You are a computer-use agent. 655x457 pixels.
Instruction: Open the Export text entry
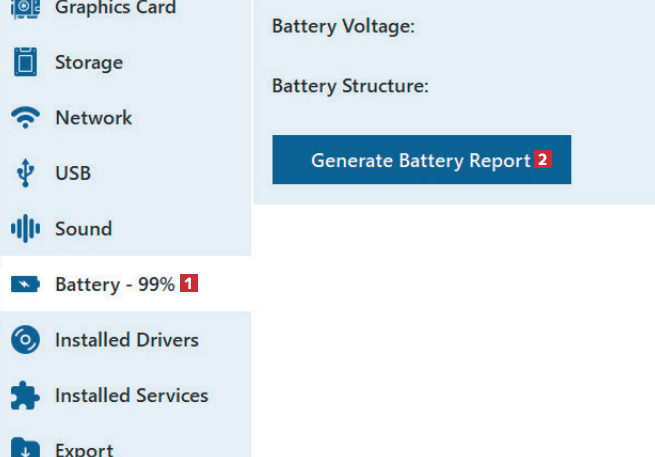click(x=84, y=449)
